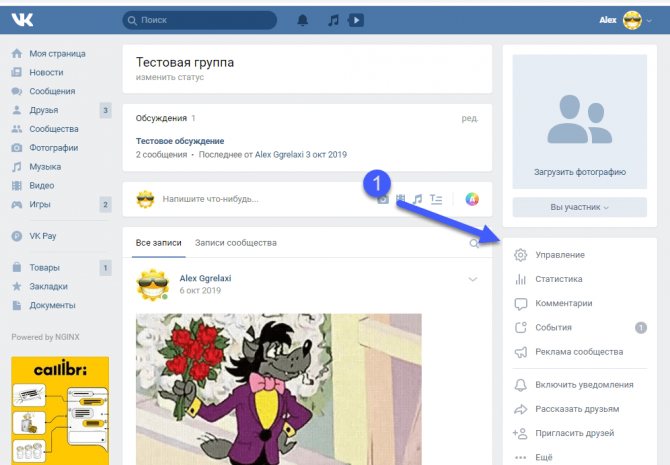
Task: Search the wall with magnifier icon
Action: [474, 244]
